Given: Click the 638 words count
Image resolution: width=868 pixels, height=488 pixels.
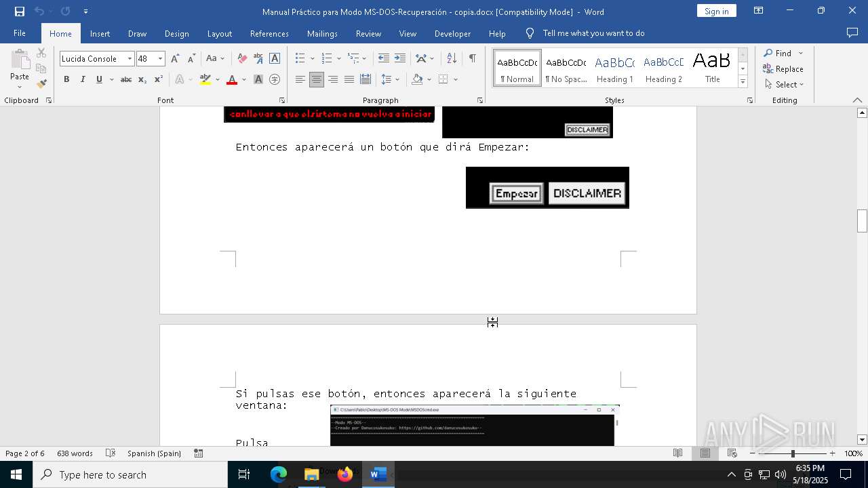Looking at the screenshot, I should (x=75, y=453).
